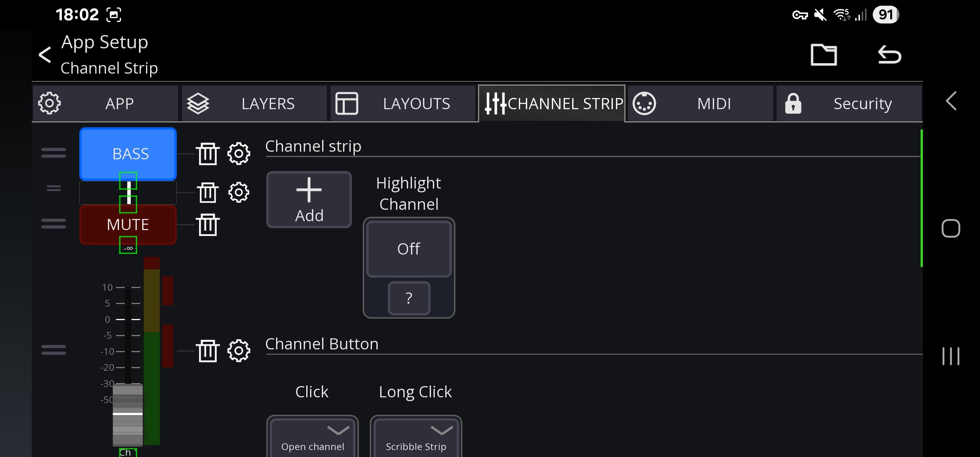The height and width of the screenshot is (457, 980).
Task: Click the channel fader knob
Action: point(128,414)
